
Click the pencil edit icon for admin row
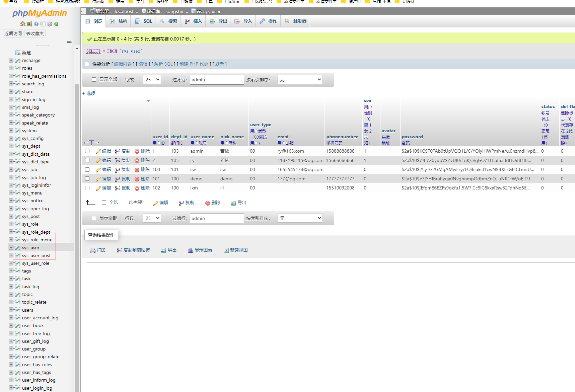click(x=98, y=151)
